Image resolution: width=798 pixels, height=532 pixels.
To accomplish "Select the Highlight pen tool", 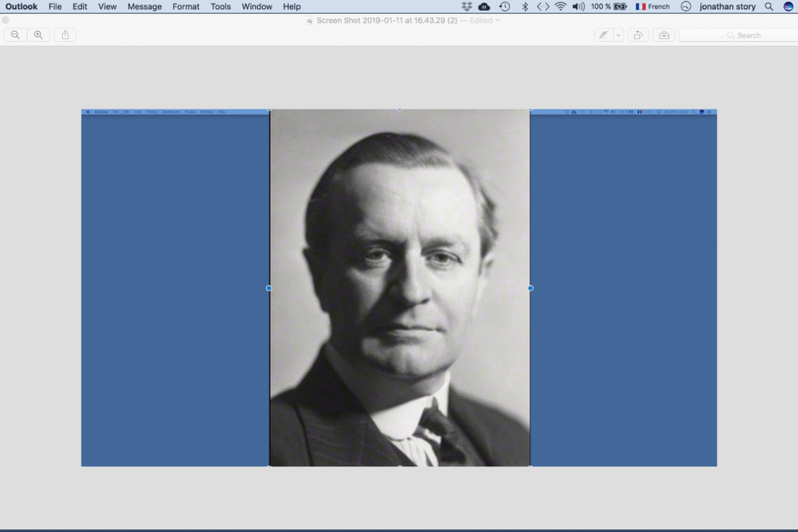I will tap(603, 35).
